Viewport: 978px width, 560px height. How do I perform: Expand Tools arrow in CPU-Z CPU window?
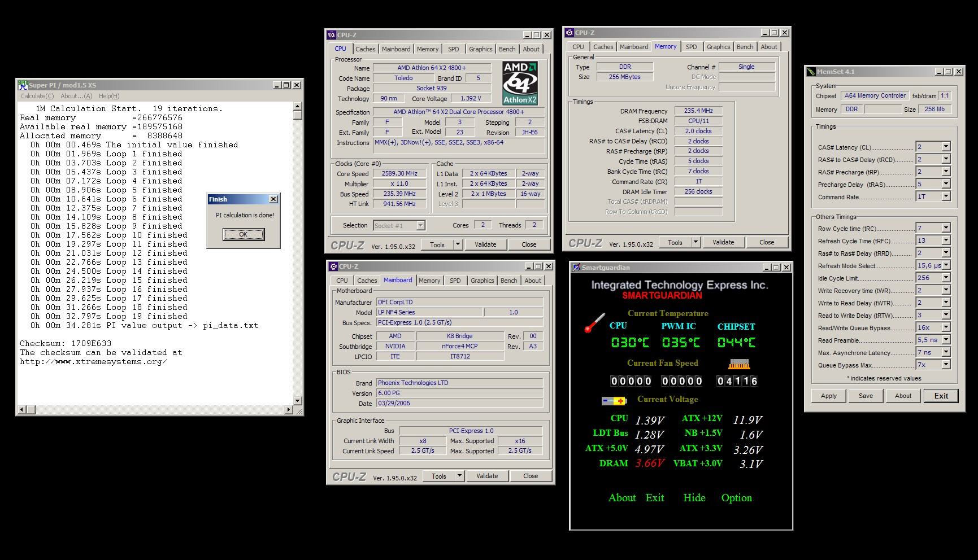458,244
